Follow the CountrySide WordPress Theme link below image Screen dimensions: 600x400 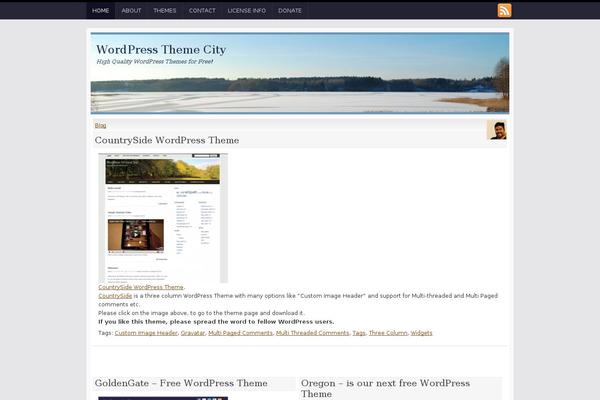pyautogui.click(x=141, y=287)
